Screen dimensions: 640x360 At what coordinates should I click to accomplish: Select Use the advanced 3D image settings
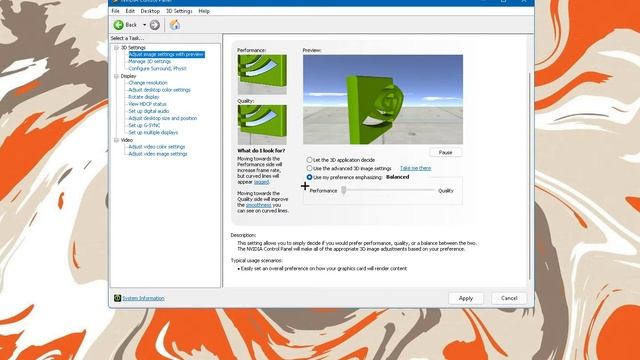tap(309, 168)
